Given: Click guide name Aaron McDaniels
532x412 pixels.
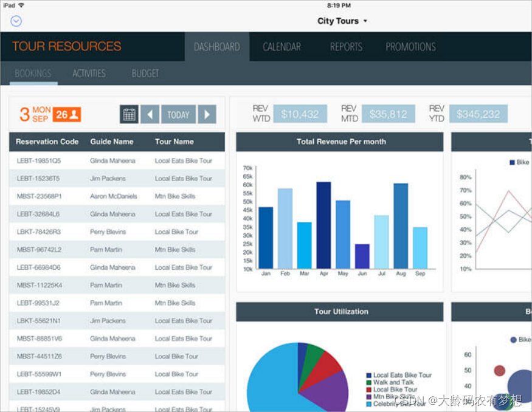Looking at the screenshot, I should [113, 196].
